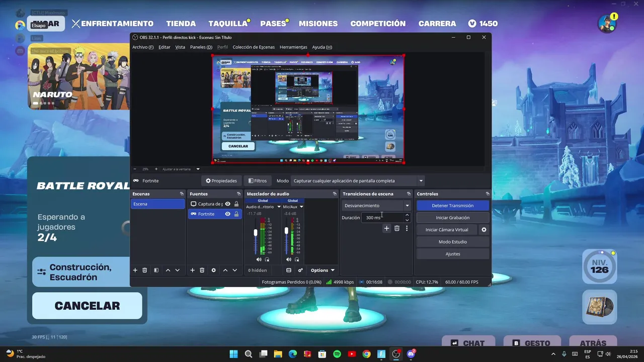
Task: Open the mixer Options dropdown
Action: (x=323, y=270)
